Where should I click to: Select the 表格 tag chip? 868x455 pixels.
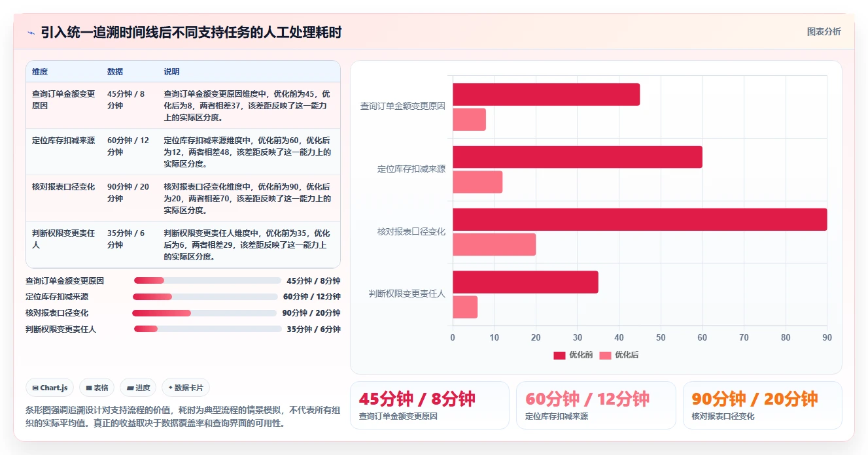pyautogui.click(x=97, y=388)
